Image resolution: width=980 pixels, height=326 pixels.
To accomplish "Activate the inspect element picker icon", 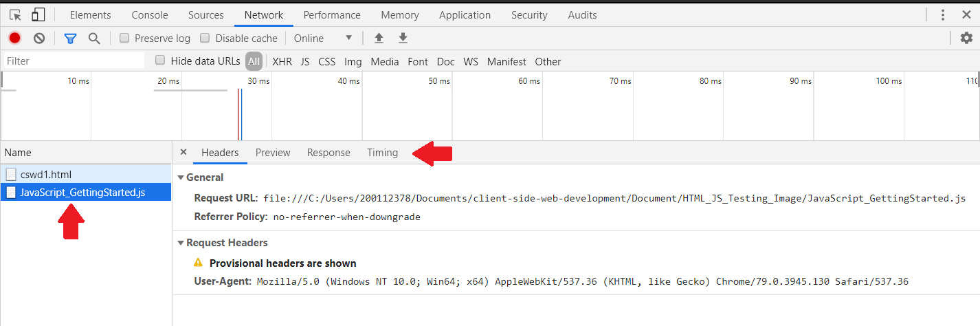I will pyautogui.click(x=15, y=14).
